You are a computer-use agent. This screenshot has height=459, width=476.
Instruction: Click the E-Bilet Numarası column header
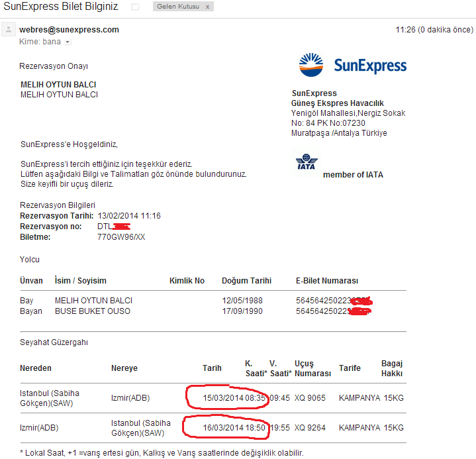pyautogui.click(x=327, y=280)
